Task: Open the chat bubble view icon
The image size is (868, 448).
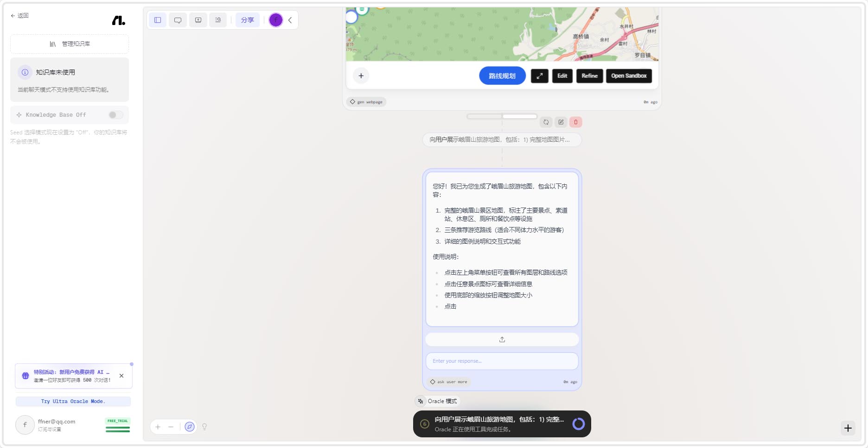Action: 178,20
